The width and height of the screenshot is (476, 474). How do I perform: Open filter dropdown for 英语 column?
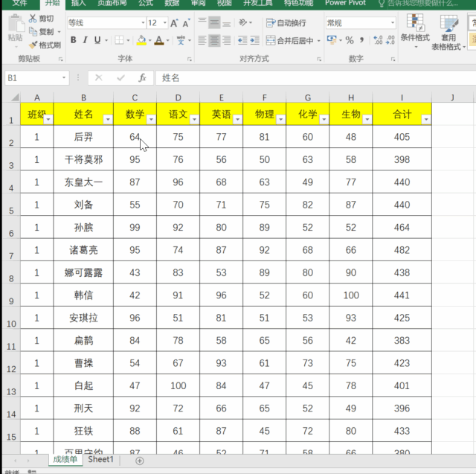[238, 119]
